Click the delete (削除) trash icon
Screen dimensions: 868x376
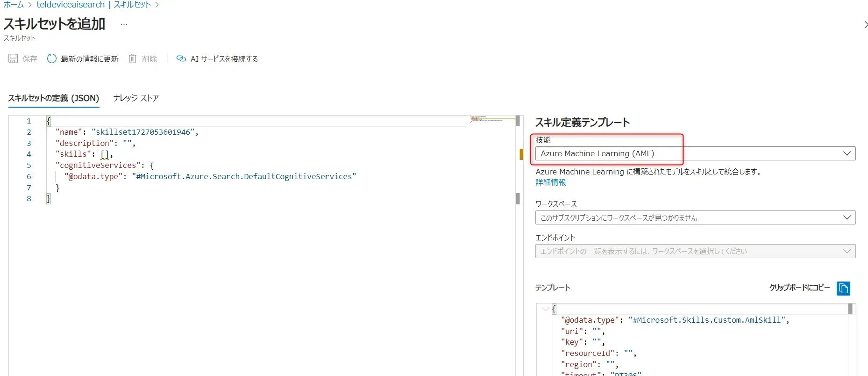(133, 58)
